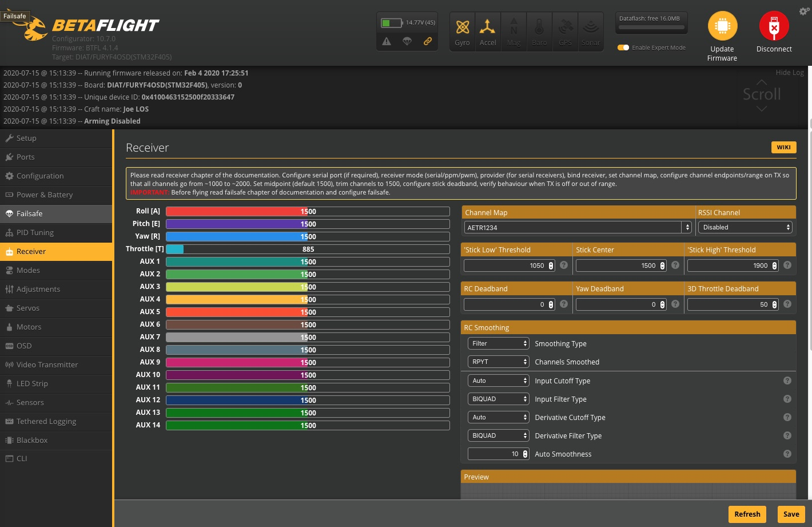
Task: Open the WIKI link
Action: tap(783, 147)
